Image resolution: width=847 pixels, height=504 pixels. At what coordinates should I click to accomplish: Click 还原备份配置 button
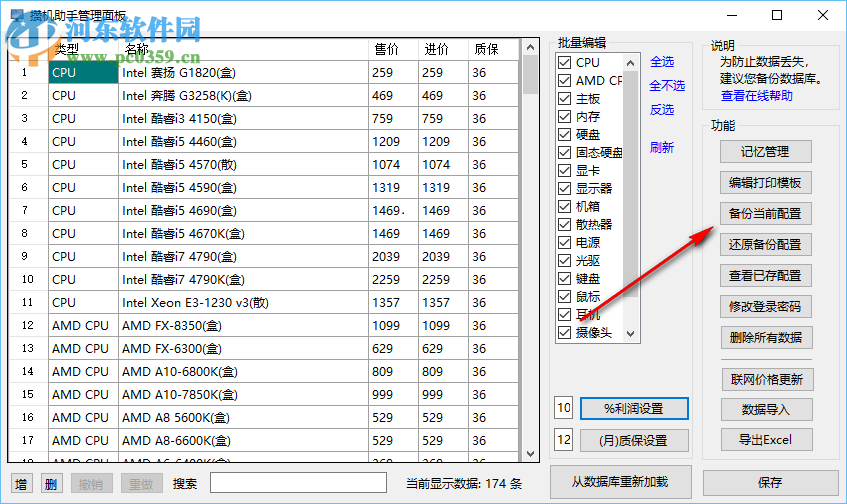tap(765, 245)
